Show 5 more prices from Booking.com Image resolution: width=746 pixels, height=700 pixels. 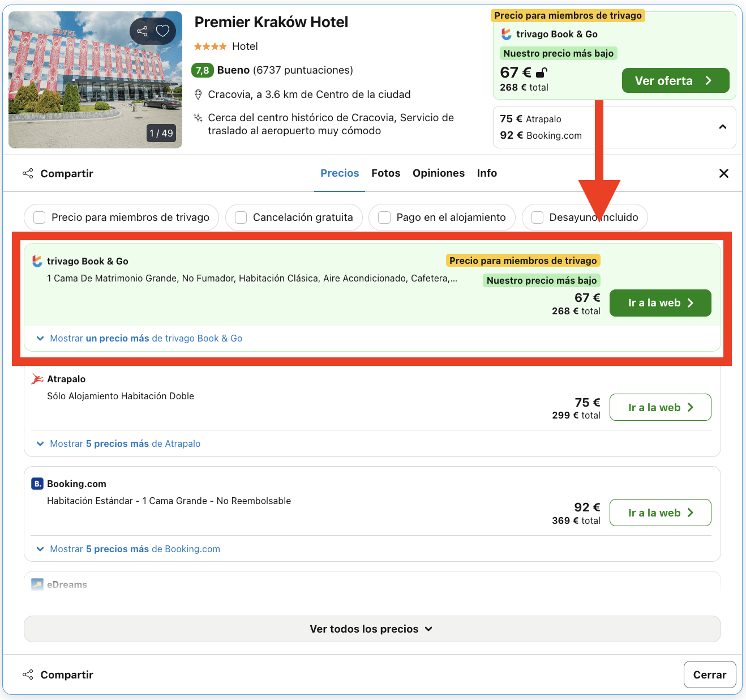(128, 549)
